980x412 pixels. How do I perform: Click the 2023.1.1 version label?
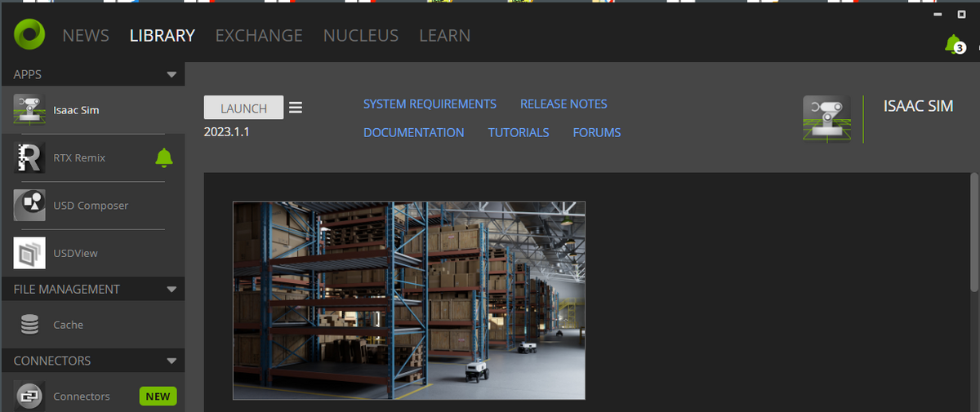227,131
